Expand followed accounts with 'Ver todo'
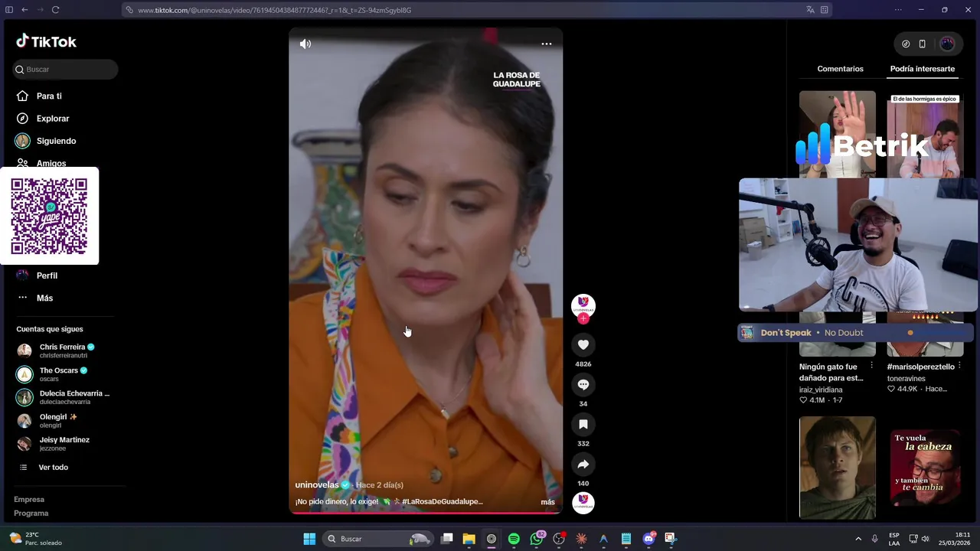 (53, 468)
